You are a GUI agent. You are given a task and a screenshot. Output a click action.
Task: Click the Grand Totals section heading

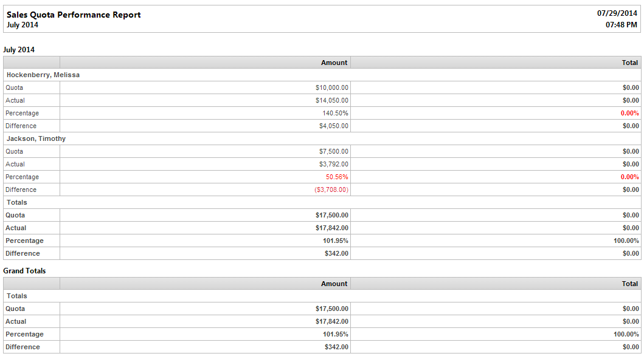pos(24,271)
